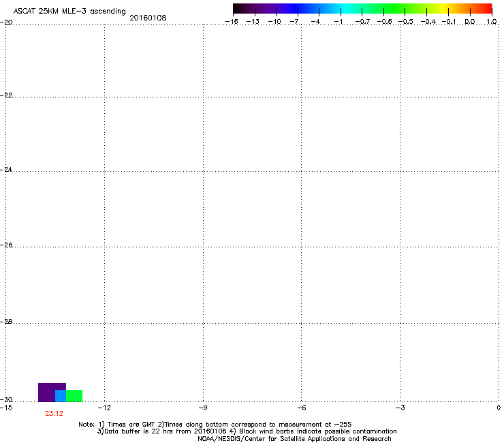Click colorbar label -0.4
504x443 pixels.
coord(428,22)
